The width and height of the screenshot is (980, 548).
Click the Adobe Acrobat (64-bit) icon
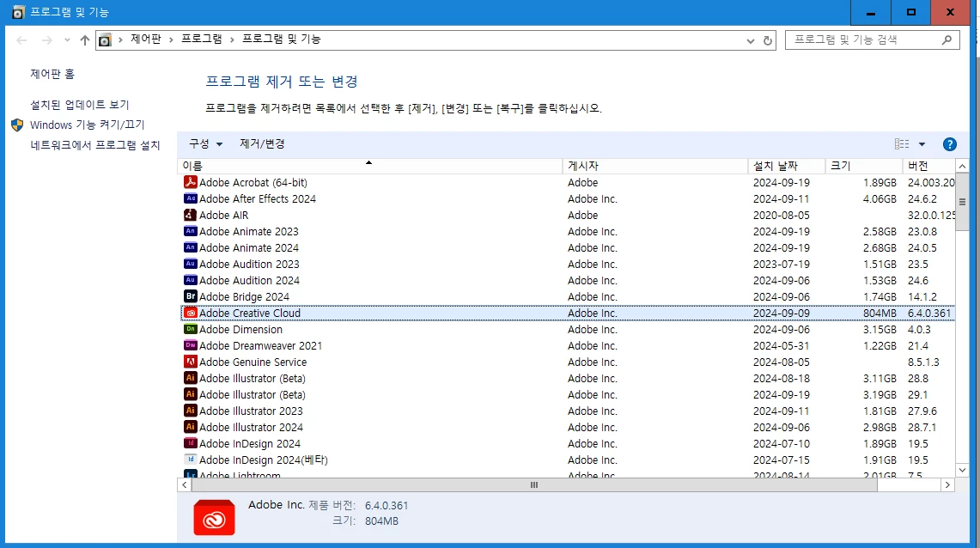(x=191, y=182)
